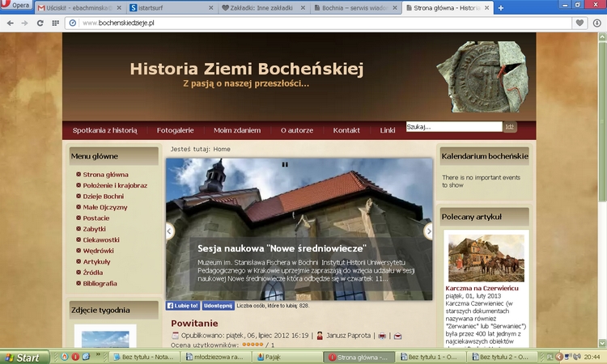Image resolution: width=607 pixels, height=364 pixels.
Task: Open the Bez tytułu 1 taskbar item
Action: pos(429,357)
